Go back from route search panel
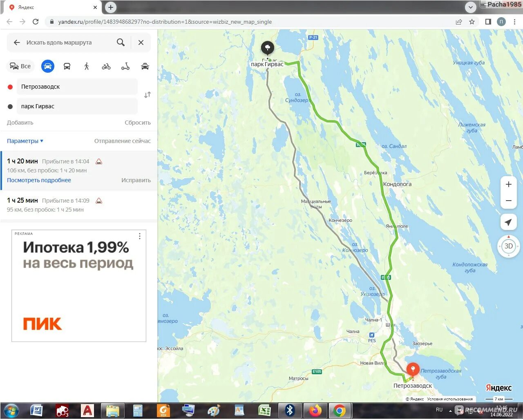This screenshot has width=523, height=420. point(17,42)
